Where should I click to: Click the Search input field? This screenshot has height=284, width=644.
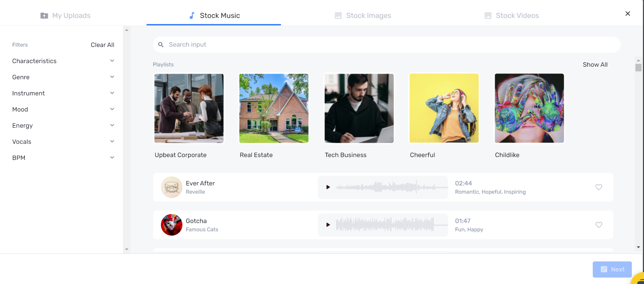point(391,45)
